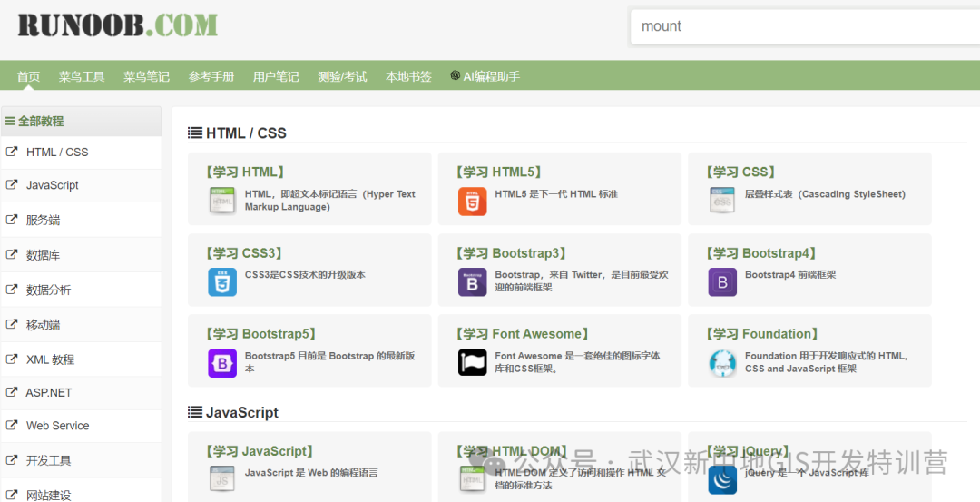Click external-link icon beside 开发工具

tap(11, 460)
